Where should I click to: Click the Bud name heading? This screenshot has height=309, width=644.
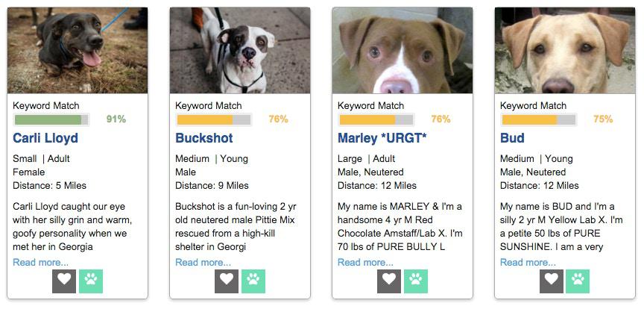click(x=512, y=138)
